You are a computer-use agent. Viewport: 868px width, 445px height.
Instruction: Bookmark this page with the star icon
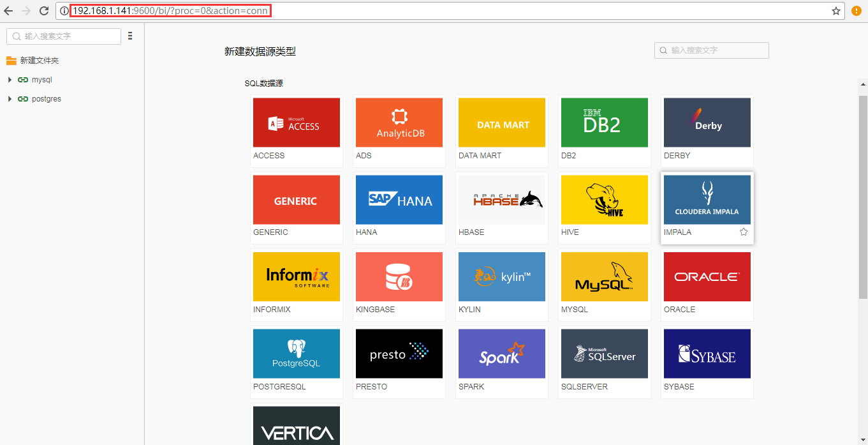click(836, 11)
